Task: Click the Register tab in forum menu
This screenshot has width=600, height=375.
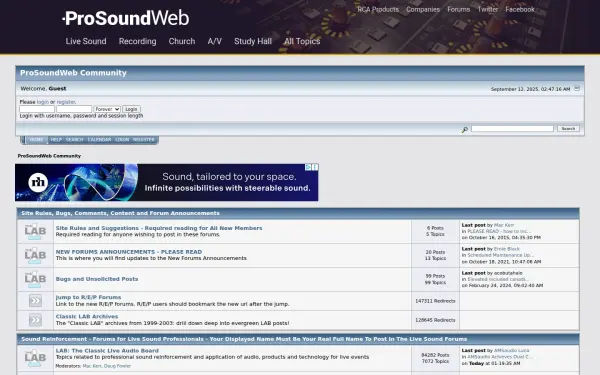Action: pos(143,140)
